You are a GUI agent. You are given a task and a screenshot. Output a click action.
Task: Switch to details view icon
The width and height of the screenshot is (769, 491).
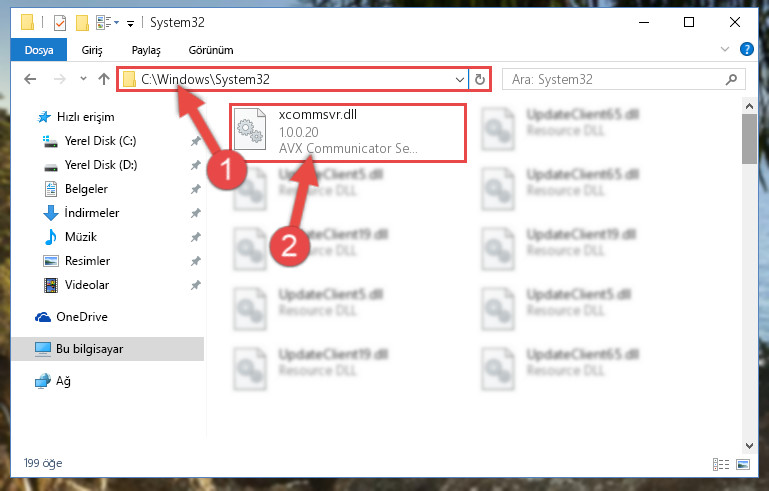tap(720, 464)
